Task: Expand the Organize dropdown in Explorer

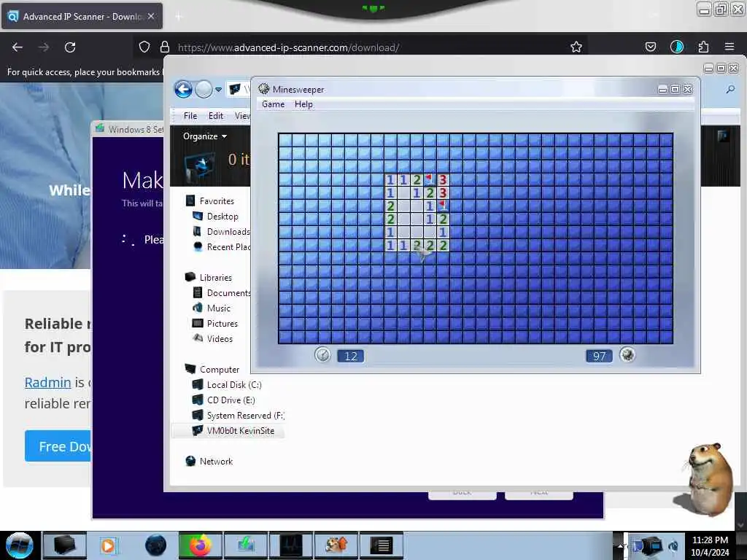Action: [x=205, y=136]
